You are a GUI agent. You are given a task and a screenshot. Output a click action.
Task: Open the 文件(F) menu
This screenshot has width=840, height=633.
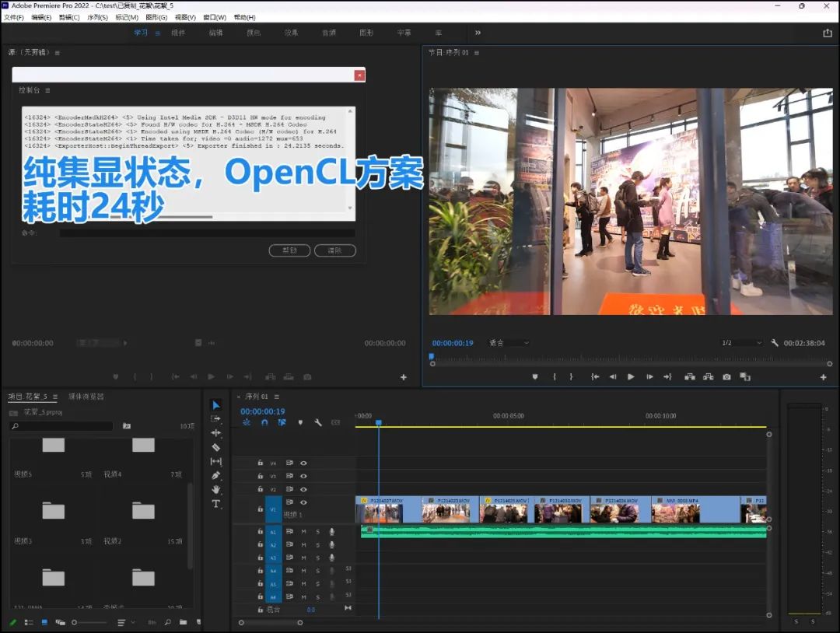(x=14, y=17)
